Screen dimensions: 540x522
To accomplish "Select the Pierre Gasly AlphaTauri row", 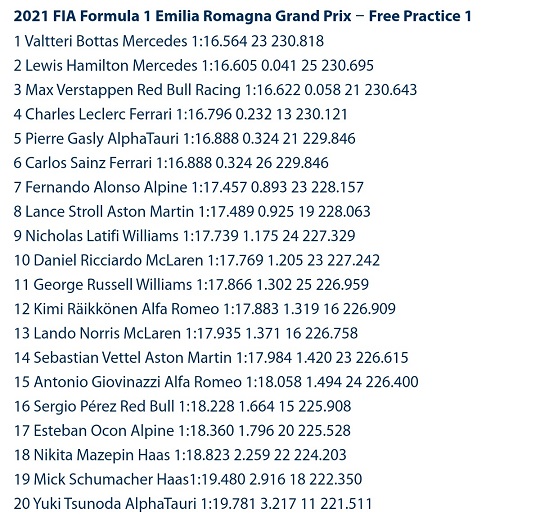I will (x=184, y=139).
